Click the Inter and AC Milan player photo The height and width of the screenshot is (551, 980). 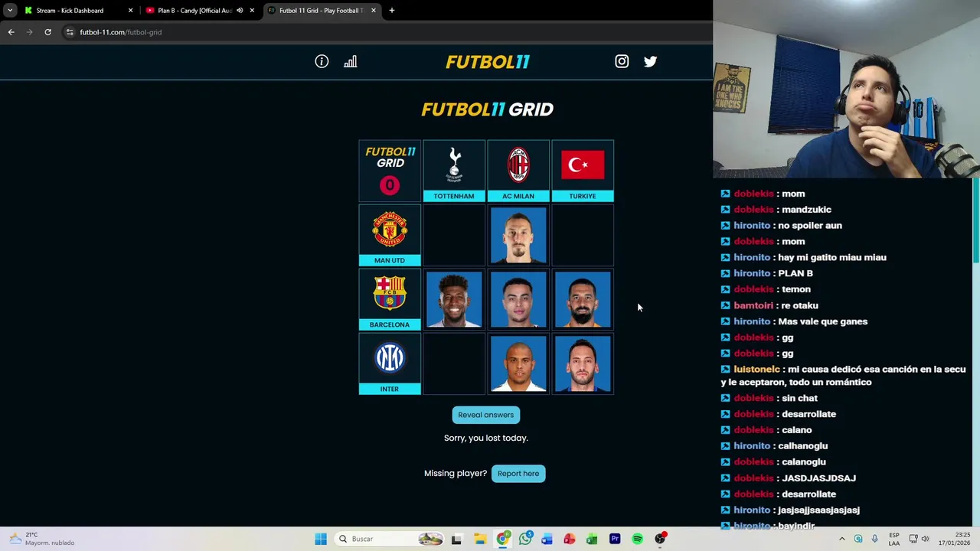pos(518,364)
